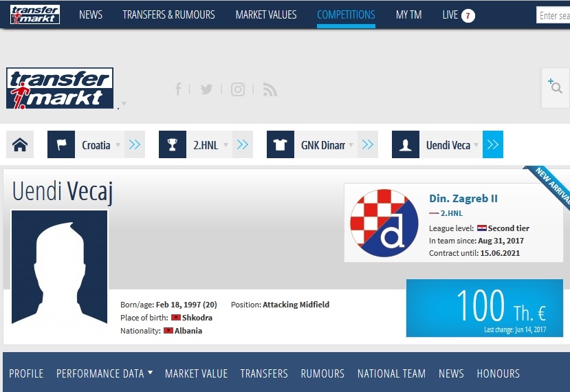Click the Last change: Jun 14, 2017 text
This screenshot has width=570, height=392.
pyautogui.click(x=515, y=329)
